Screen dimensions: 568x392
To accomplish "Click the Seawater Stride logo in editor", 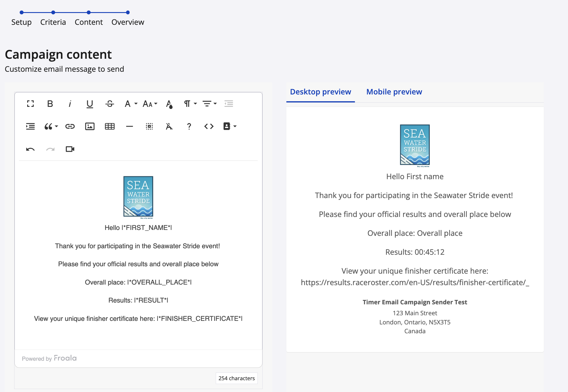I will tap(138, 197).
